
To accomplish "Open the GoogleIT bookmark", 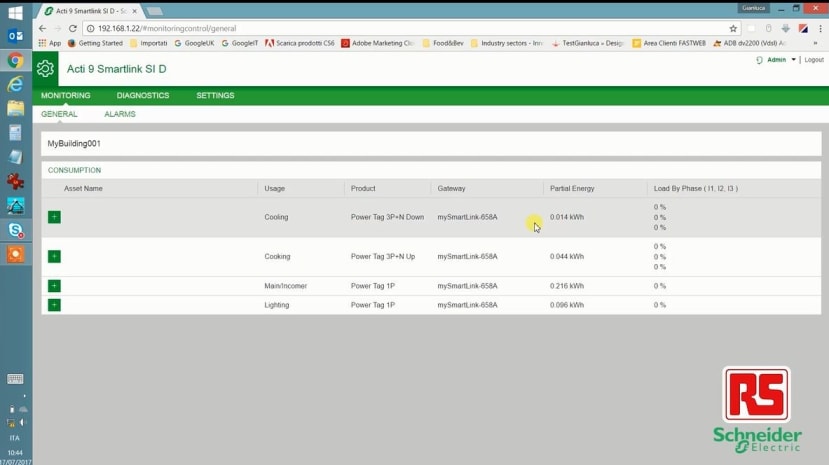I will [240, 43].
